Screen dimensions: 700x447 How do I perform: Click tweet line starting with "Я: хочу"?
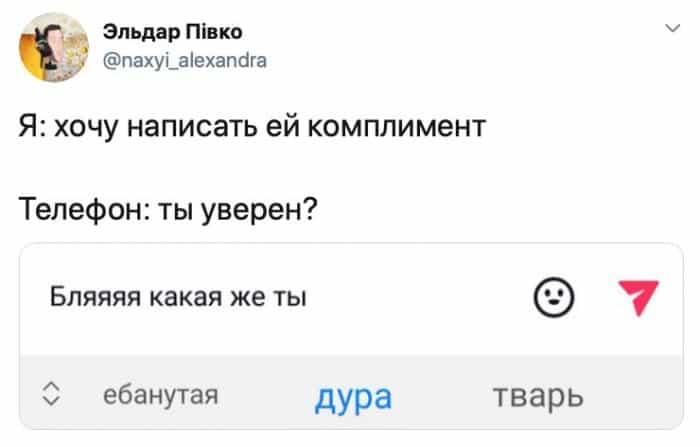pyautogui.click(x=252, y=127)
